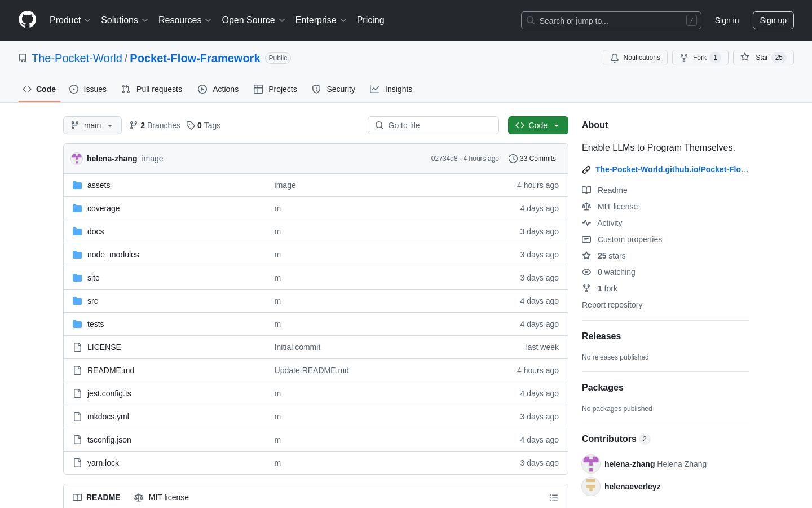Open the main branch selector dropdown
The width and height of the screenshot is (812, 508).
click(92, 125)
